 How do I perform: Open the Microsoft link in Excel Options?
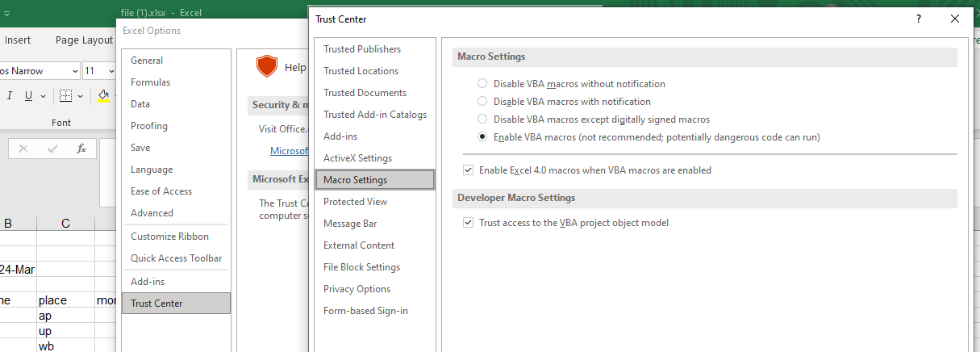[289, 150]
